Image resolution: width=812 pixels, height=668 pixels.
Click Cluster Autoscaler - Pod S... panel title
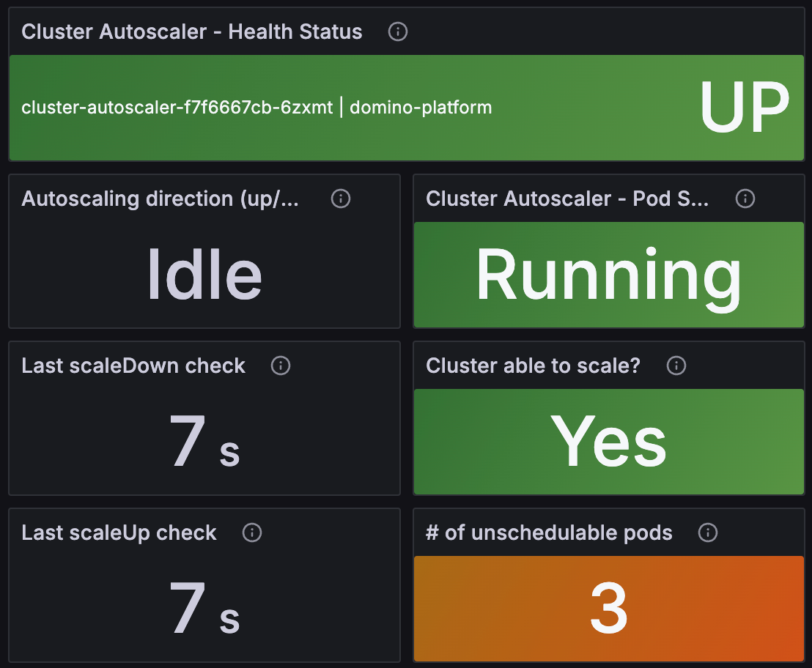point(567,198)
